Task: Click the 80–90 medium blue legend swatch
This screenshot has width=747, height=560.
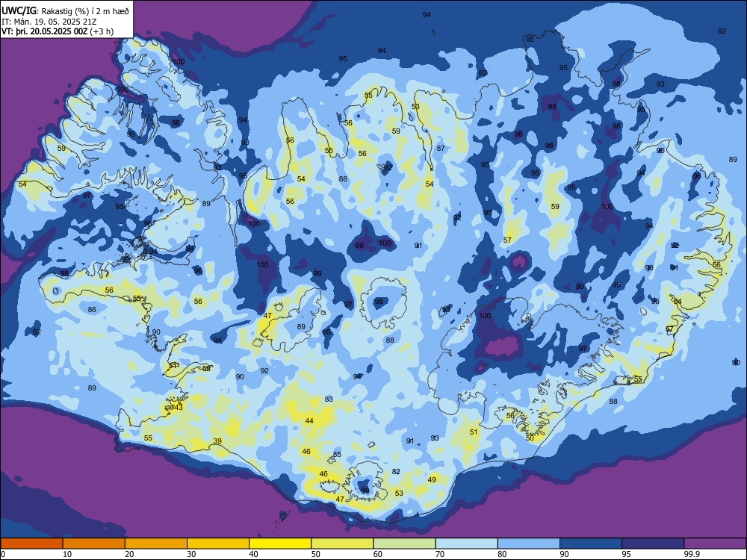Action: 529,544
